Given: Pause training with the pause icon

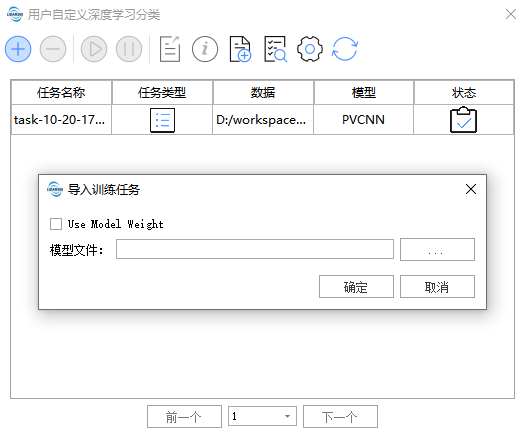Looking at the screenshot, I should point(129,49).
